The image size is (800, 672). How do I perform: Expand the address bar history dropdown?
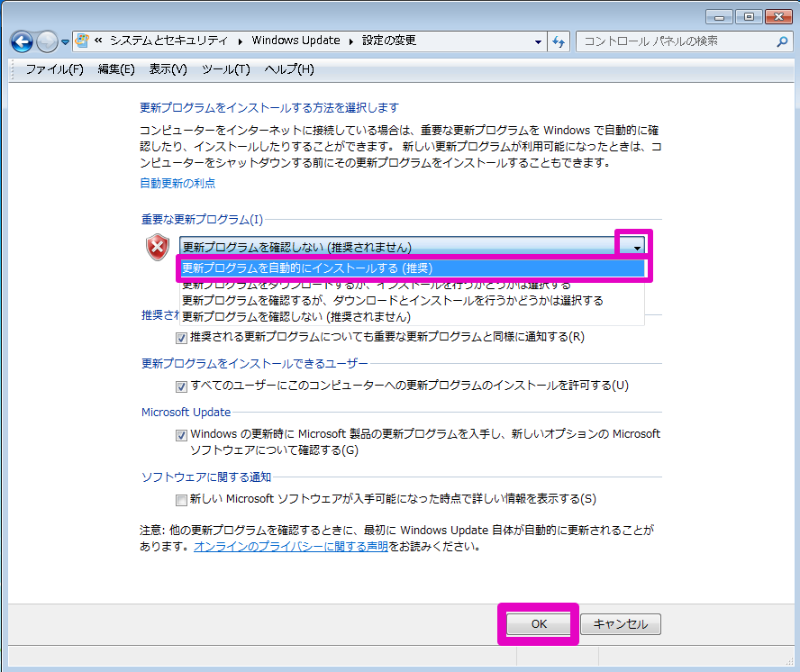(538, 41)
